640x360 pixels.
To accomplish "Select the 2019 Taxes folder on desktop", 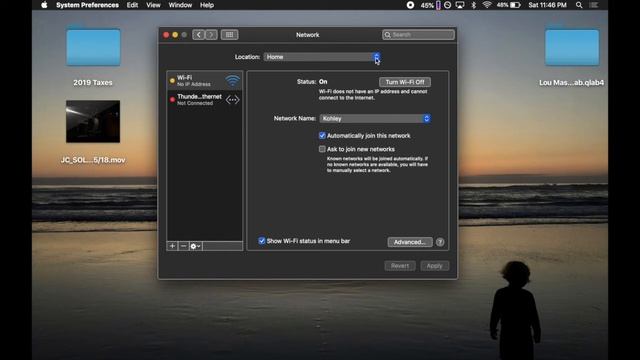I will pos(93,47).
